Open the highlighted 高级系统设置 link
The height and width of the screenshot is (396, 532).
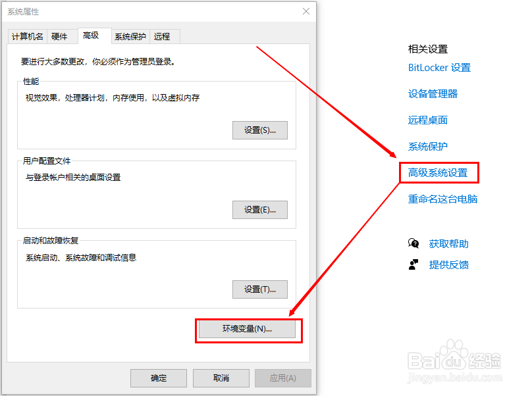(439, 172)
